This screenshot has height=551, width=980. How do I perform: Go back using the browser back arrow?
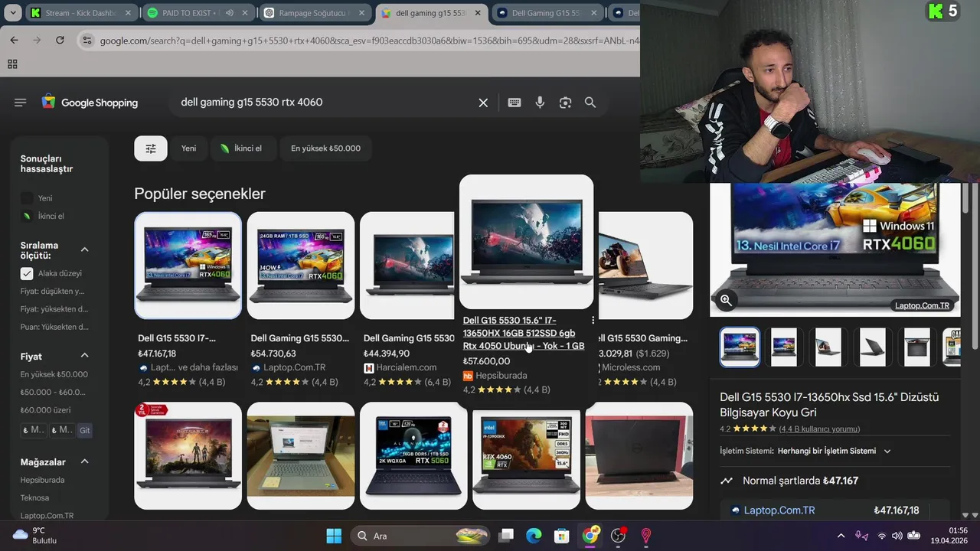[x=14, y=40]
